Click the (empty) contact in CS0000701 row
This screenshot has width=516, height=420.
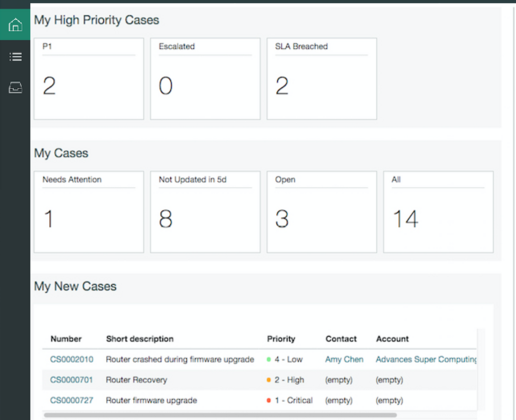pyautogui.click(x=339, y=380)
